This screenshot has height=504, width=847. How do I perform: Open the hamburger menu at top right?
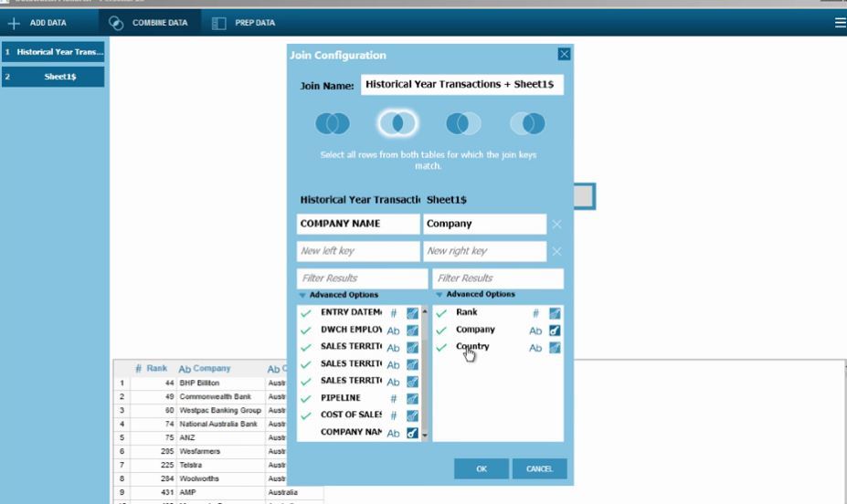click(840, 23)
